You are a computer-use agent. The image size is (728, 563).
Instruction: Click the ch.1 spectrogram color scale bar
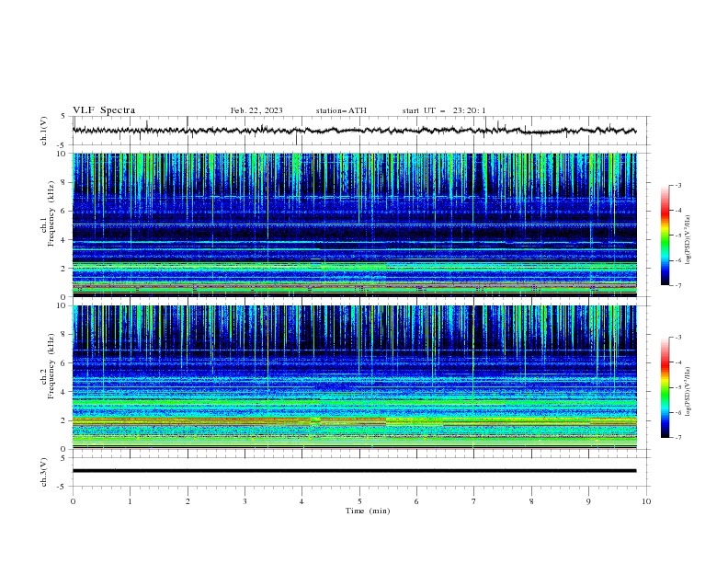[665, 236]
